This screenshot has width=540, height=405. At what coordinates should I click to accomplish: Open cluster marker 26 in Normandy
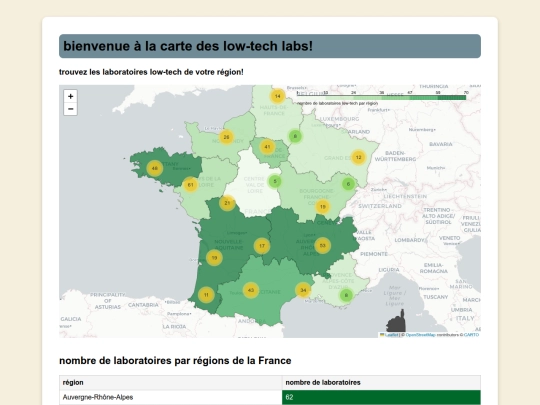point(226,137)
